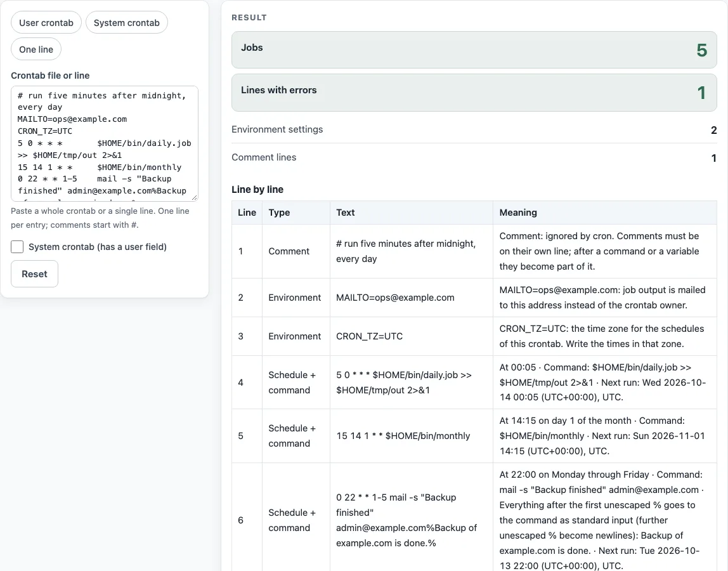This screenshot has width=728, height=571.
Task: Click the Environment type cell in row 3
Action: coord(296,336)
